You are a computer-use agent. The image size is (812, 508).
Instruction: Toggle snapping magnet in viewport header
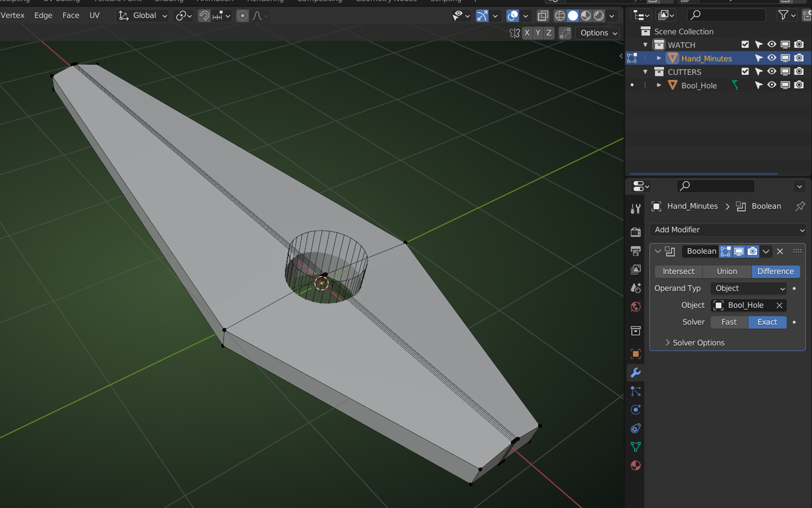(204, 16)
